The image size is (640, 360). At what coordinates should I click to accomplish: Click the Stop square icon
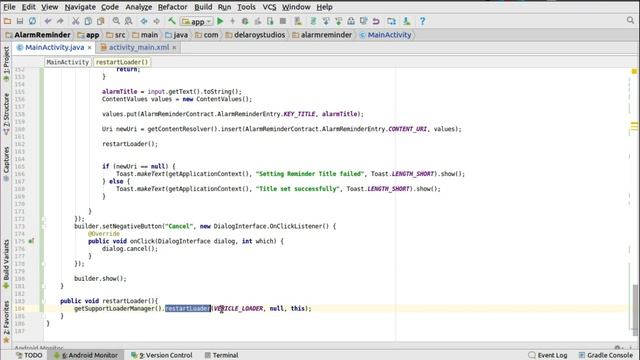tap(282, 21)
